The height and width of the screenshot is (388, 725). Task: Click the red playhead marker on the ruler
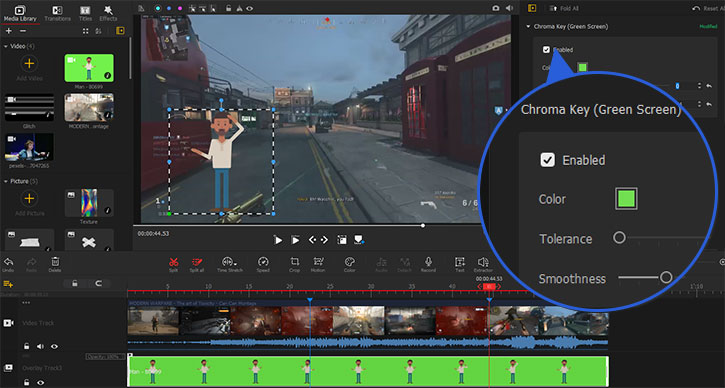[489, 287]
